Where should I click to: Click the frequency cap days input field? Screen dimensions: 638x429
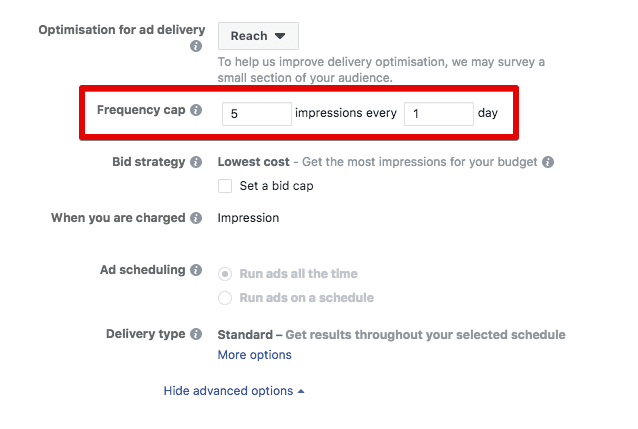click(x=438, y=114)
